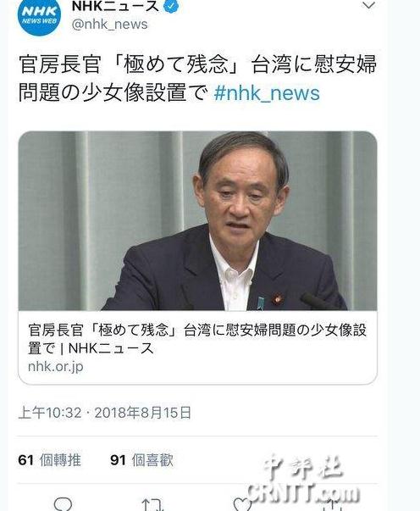Open the tweet options chevron menu

coord(369,5)
